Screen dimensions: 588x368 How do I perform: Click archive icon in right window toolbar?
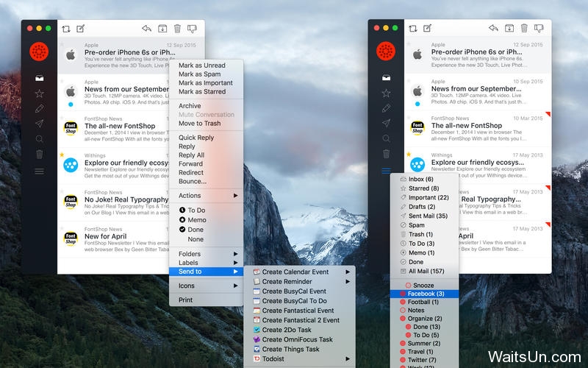pos(509,28)
